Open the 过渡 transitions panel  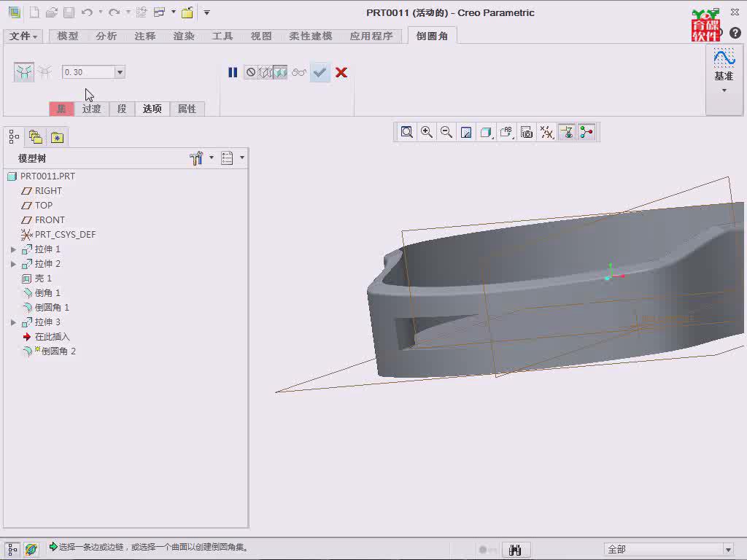91,109
